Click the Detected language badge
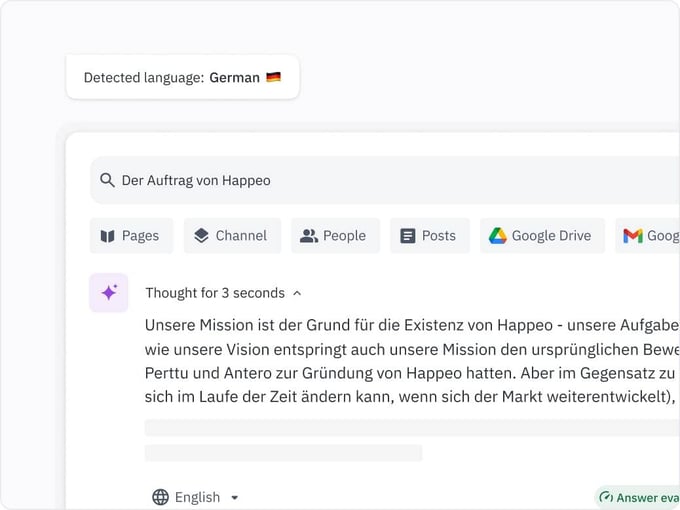Image resolution: width=680 pixels, height=510 pixels. [x=182, y=77]
